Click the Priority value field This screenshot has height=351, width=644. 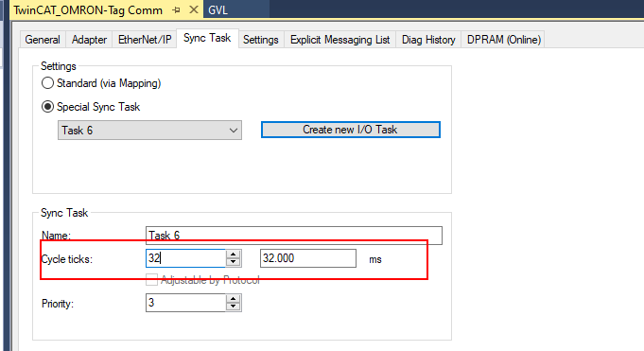tap(185, 303)
